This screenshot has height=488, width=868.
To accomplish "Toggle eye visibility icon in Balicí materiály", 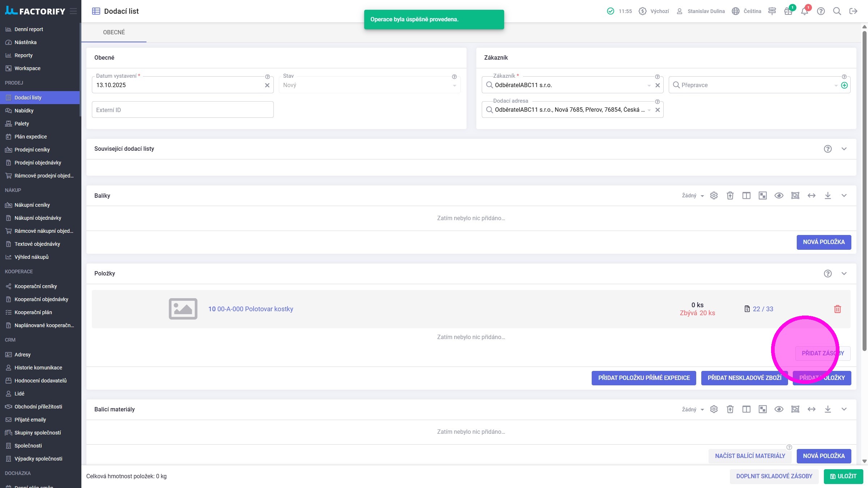I will (779, 409).
